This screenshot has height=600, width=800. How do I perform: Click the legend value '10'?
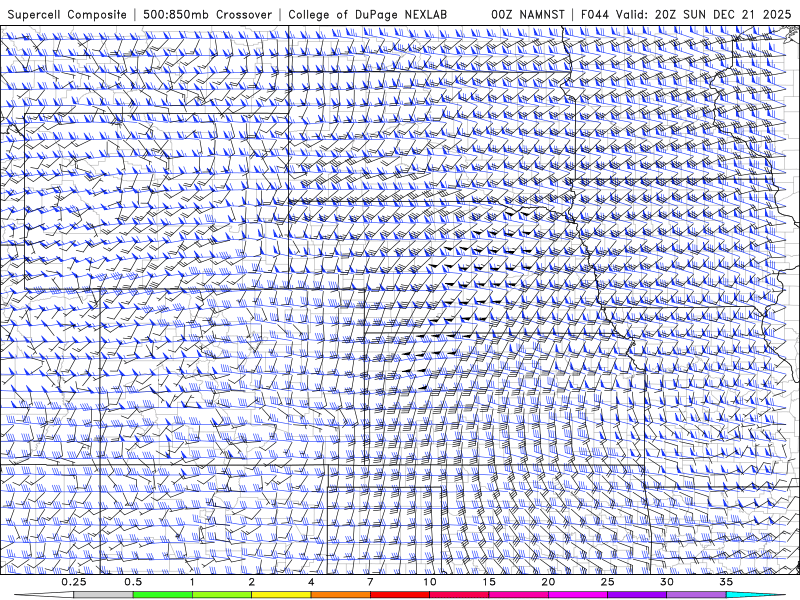pos(430,582)
